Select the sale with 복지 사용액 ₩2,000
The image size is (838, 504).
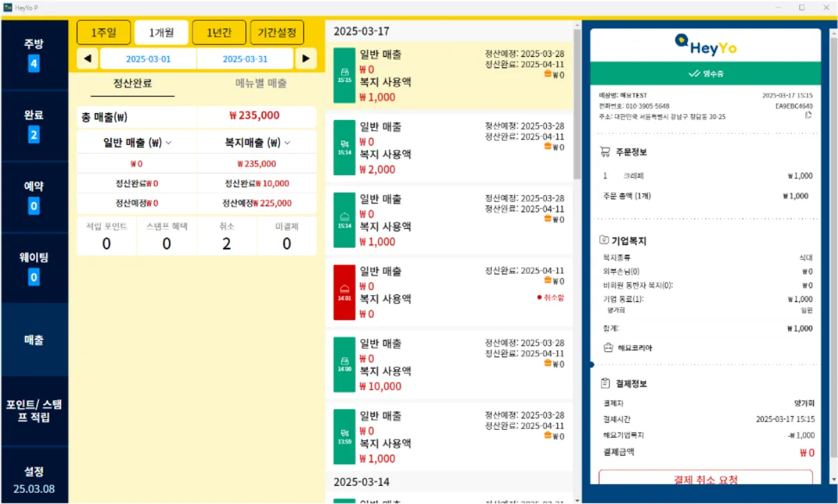coord(450,147)
